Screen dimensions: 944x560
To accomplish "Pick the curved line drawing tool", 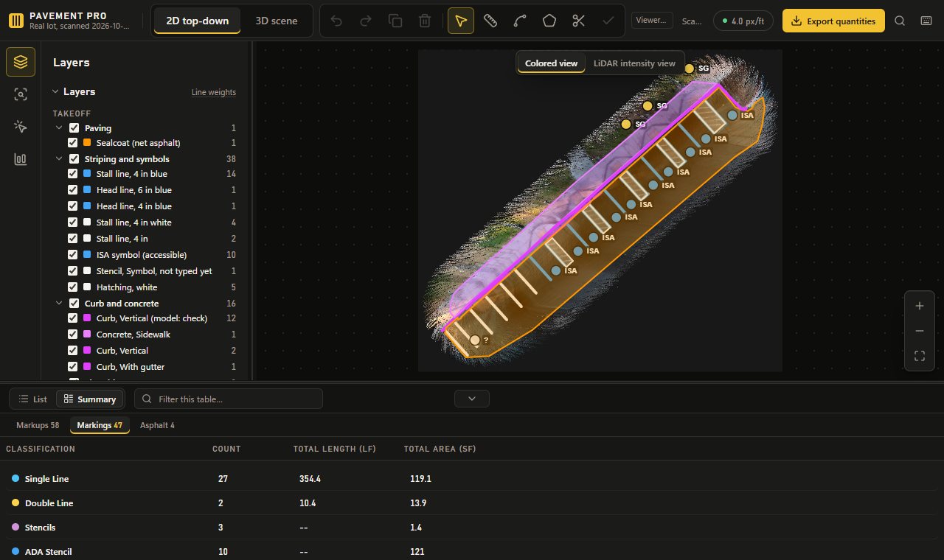I will pos(520,21).
